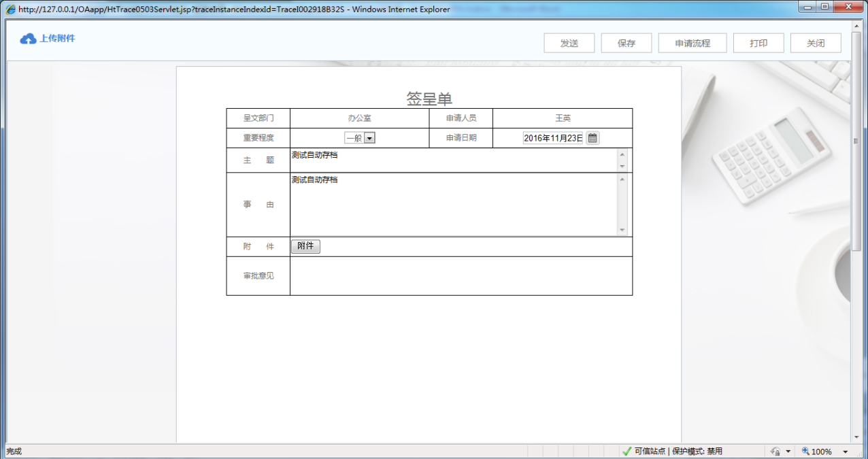
Task: Click the green trusted-sites check icon
Action: [627, 450]
